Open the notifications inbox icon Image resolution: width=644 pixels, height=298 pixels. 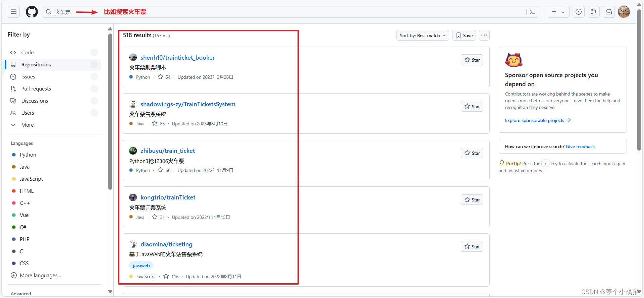[x=609, y=12]
